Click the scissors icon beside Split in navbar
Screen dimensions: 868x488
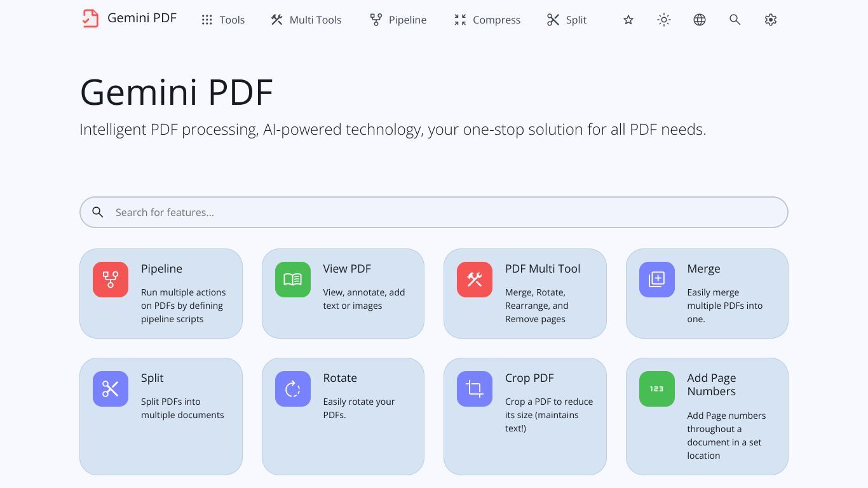553,20
